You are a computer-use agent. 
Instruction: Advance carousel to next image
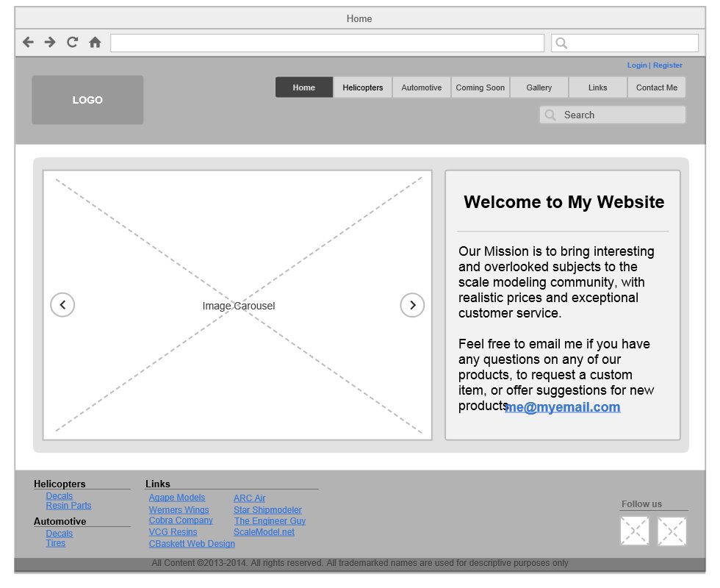coord(412,305)
